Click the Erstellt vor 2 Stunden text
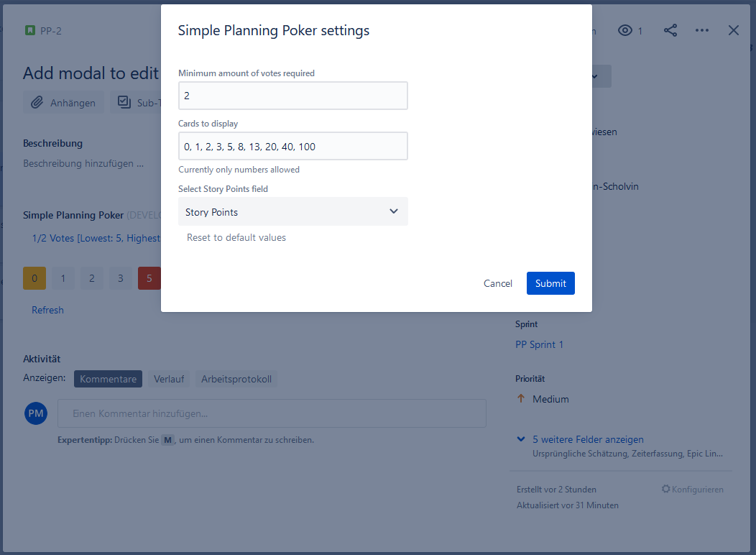 pyautogui.click(x=556, y=490)
